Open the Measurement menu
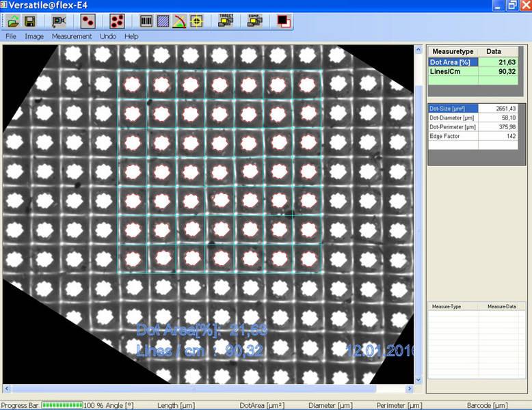The height and width of the screenshot is (410, 532). (x=72, y=36)
